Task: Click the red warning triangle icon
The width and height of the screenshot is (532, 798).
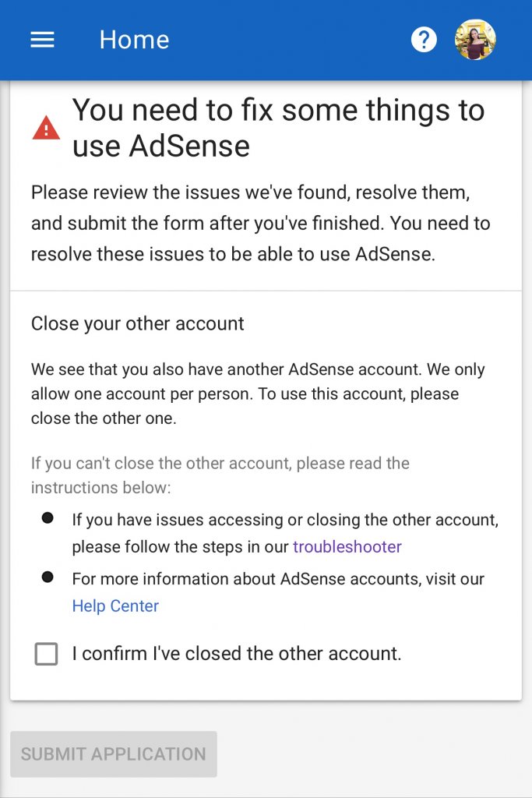Action: pos(46,128)
